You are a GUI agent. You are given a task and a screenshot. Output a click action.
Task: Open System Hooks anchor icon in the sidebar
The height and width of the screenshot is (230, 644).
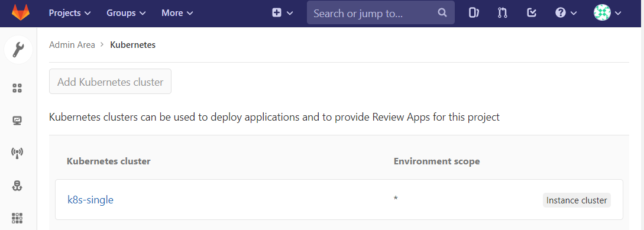[x=17, y=186]
